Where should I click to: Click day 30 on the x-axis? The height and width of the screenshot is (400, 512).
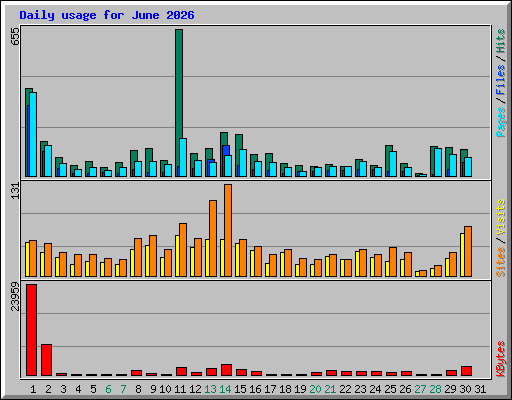tap(465, 389)
